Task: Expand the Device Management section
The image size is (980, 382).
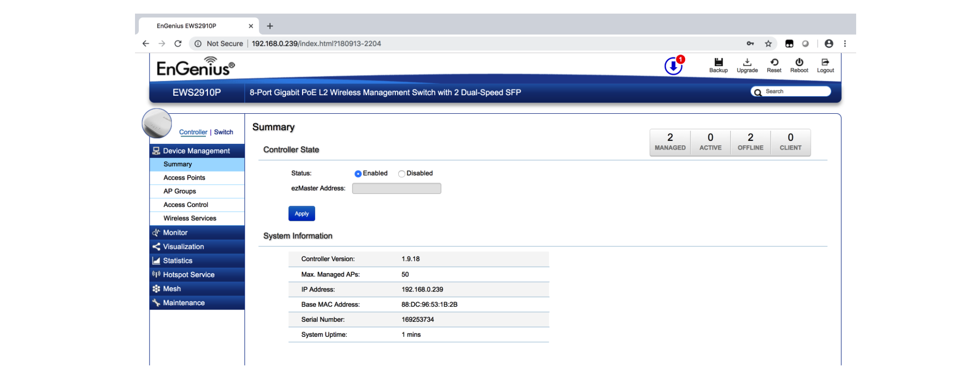Action: click(x=197, y=151)
